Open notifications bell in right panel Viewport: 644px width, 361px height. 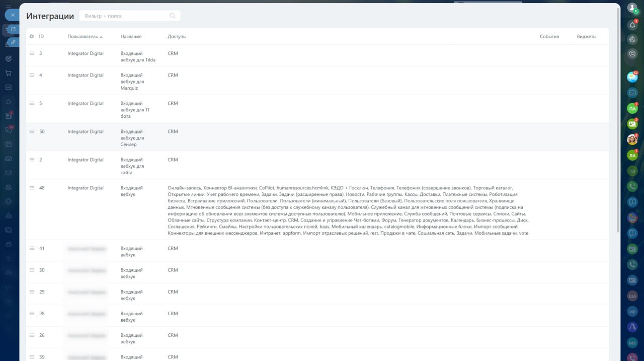coord(632,25)
